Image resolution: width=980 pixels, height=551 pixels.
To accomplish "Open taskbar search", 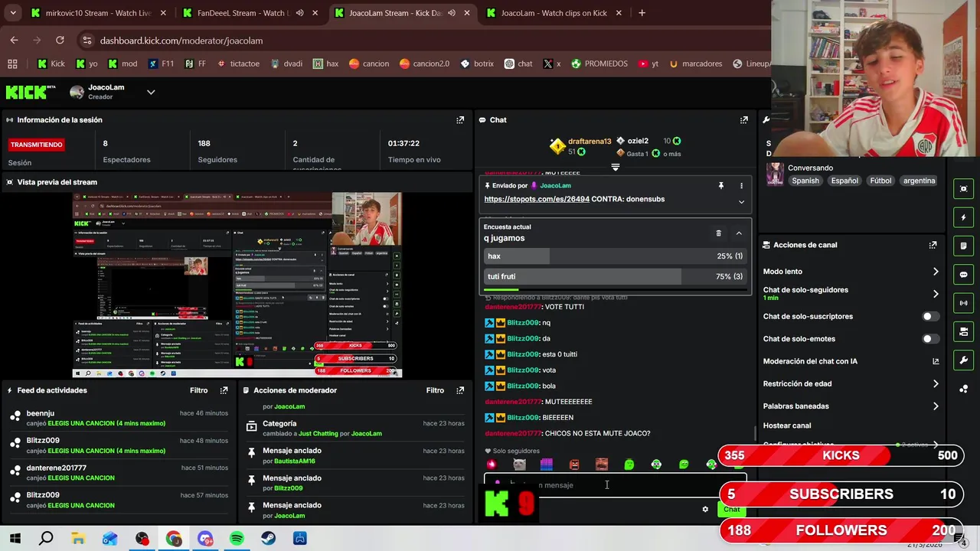I will click(46, 539).
